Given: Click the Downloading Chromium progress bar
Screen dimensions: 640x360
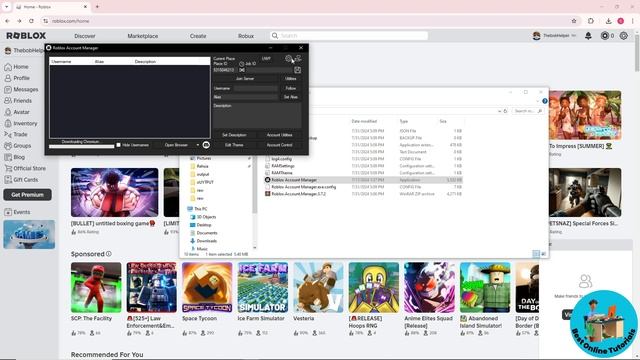Looking at the screenshot, I should tap(82, 146).
